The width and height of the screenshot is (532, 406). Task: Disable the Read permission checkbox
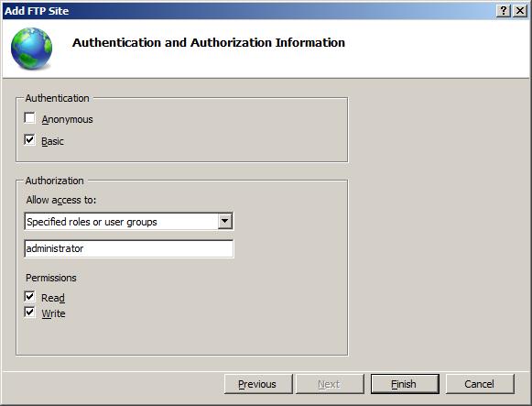pos(29,296)
